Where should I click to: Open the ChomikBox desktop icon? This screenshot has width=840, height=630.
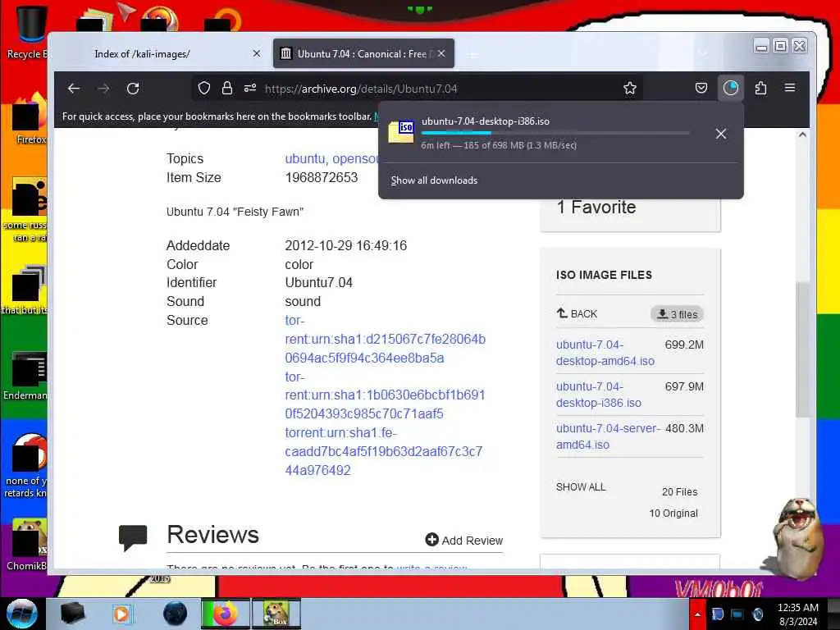[27, 545]
